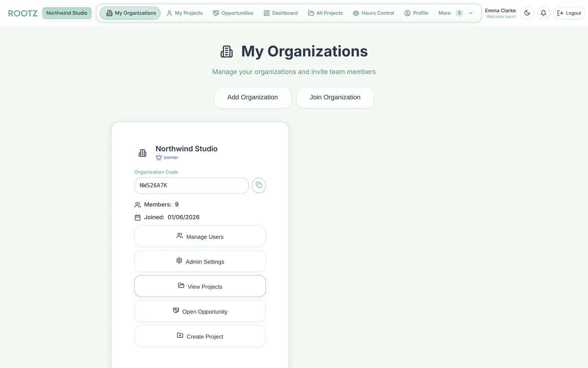
Task: Click the 'Joined: 01/06/2026' text
Action: point(172,217)
